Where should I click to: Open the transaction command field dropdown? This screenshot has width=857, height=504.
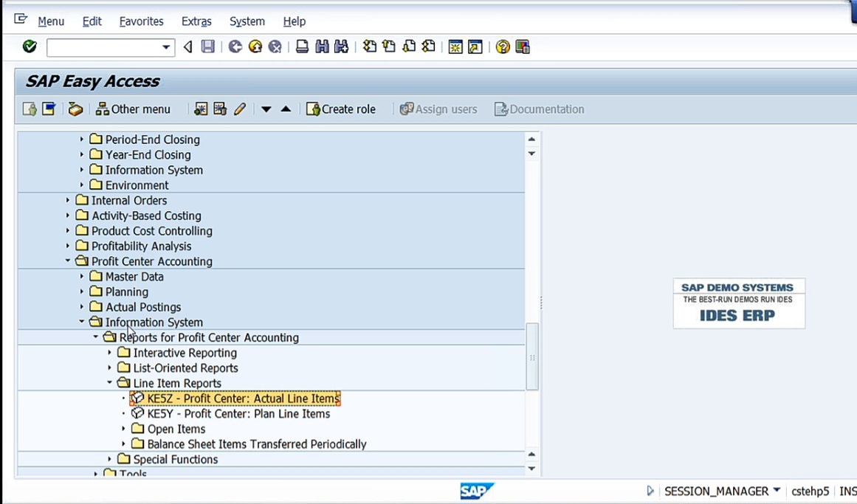coord(165,47)
